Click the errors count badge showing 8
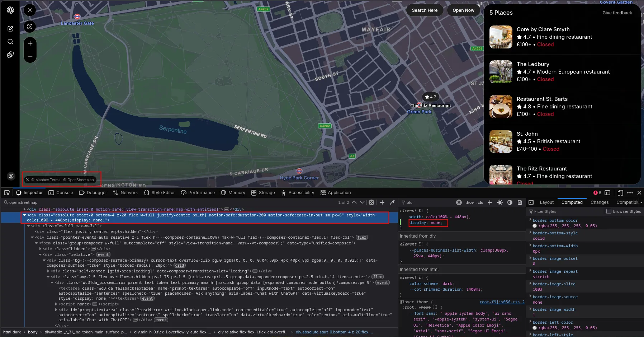Viewport: 644px width, 337px height. 597,193
